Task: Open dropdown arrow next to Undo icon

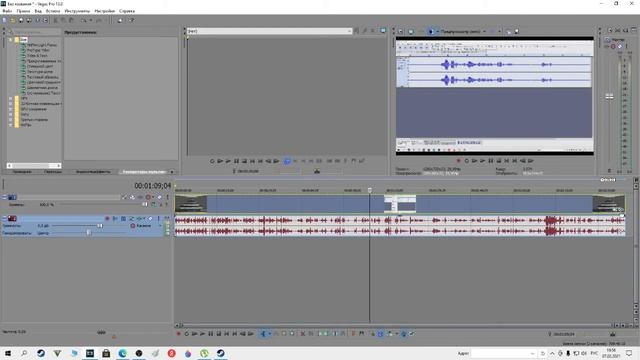Action: pos(90,20)
